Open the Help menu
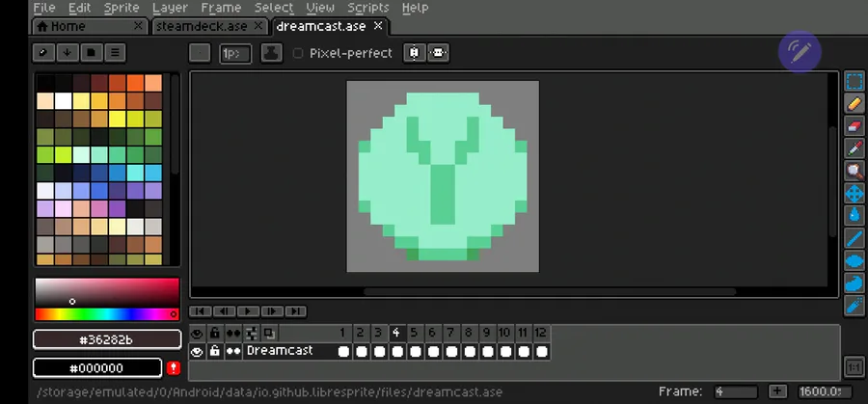The image size is (868, 404). tap(415, 8)
